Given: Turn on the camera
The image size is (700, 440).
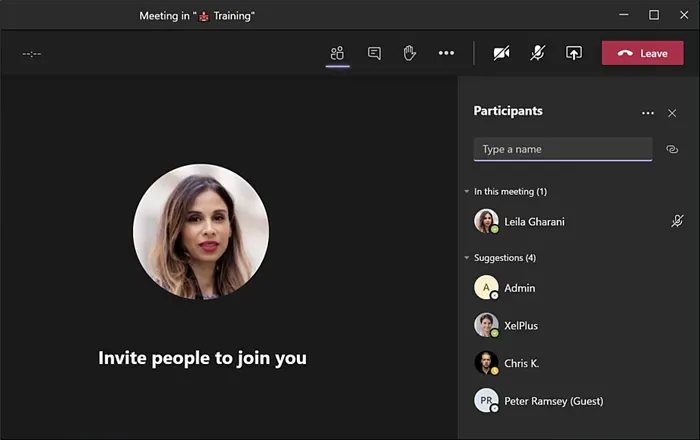Looking at the screenshot, I should click(x=501, y=53).
